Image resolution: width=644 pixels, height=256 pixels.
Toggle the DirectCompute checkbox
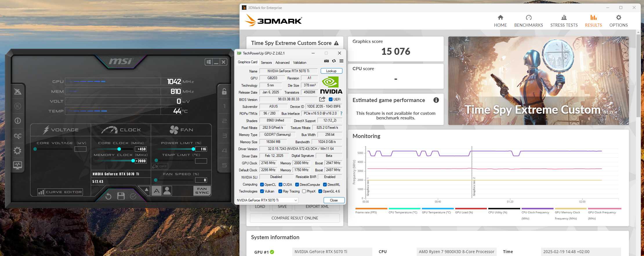pos(297,185)
